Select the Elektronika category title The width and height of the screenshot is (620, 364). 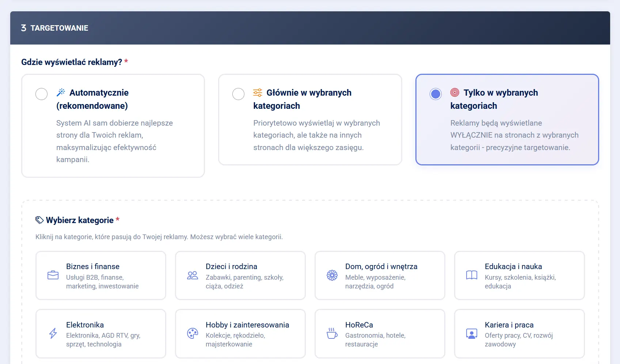point(85,325)
